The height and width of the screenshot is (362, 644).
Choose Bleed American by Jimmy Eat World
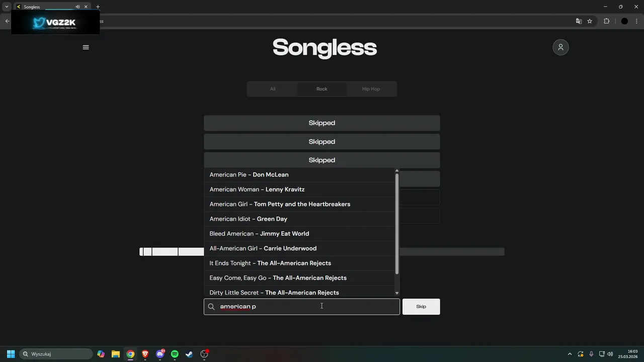[299, 233]
